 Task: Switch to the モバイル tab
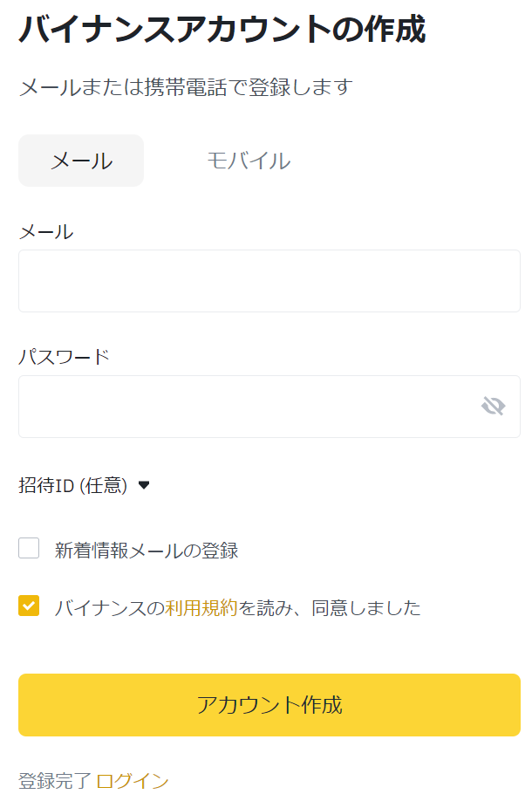coord(249,161)
